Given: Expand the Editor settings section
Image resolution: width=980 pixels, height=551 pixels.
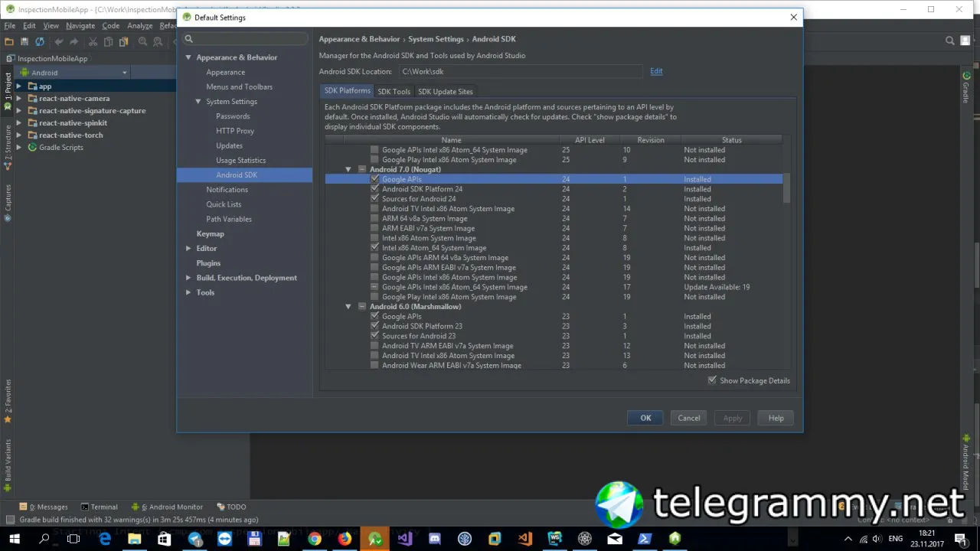Looking at the screenshot, I should click(x=188, y=249).
